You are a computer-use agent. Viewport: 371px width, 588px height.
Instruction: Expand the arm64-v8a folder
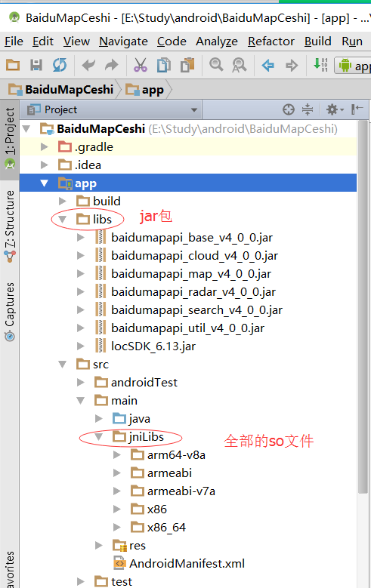click(117, 455)
